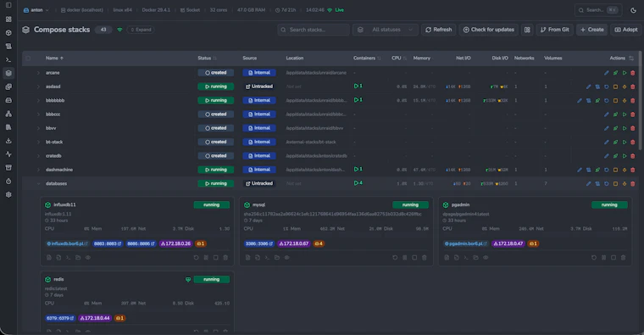This screenshot has width=644, height=335.
Task: Open the terminal icon in the sidebar
Action: (8, 59)
